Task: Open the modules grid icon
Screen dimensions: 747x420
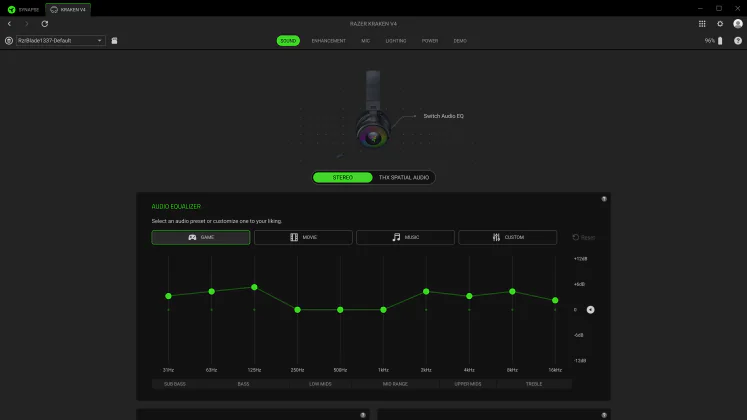Action: click(702, 23)
